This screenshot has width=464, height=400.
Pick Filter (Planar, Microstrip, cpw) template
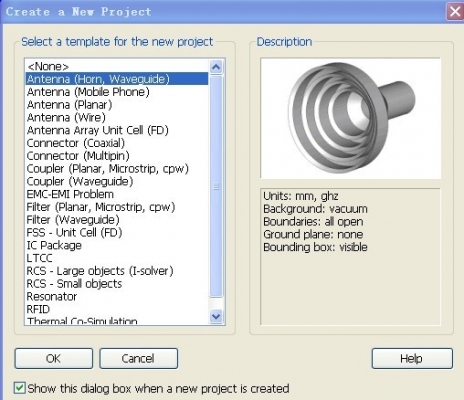point(117,207)
